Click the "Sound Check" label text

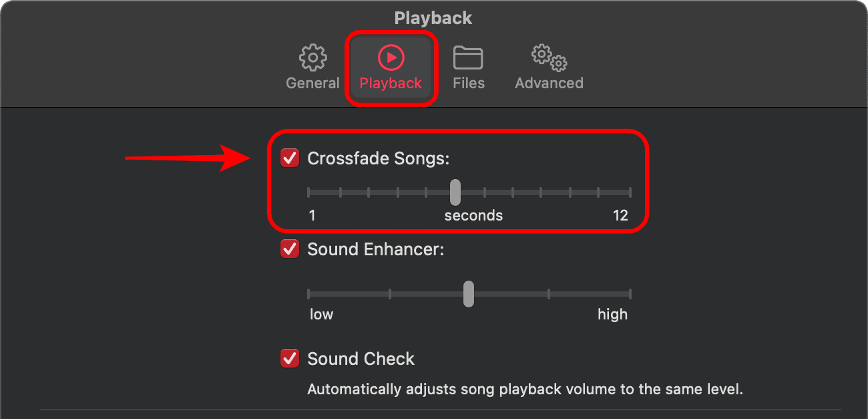click(361, 359)
